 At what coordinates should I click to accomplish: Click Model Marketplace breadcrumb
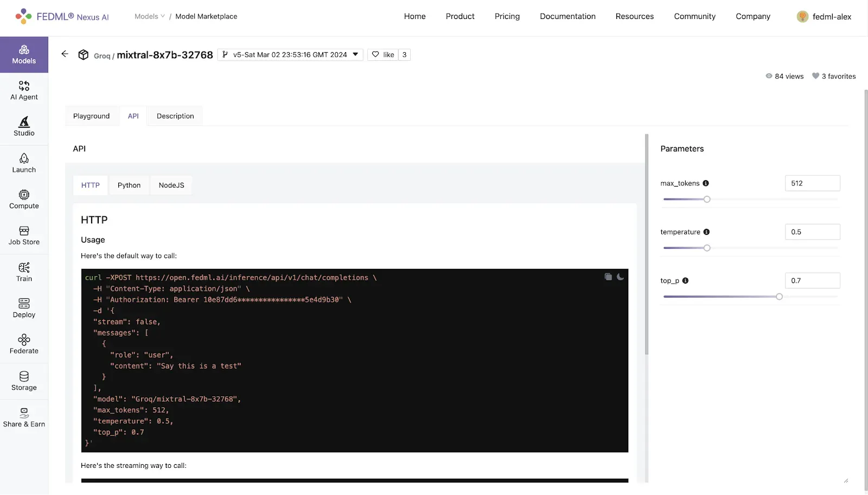[206, 17]
